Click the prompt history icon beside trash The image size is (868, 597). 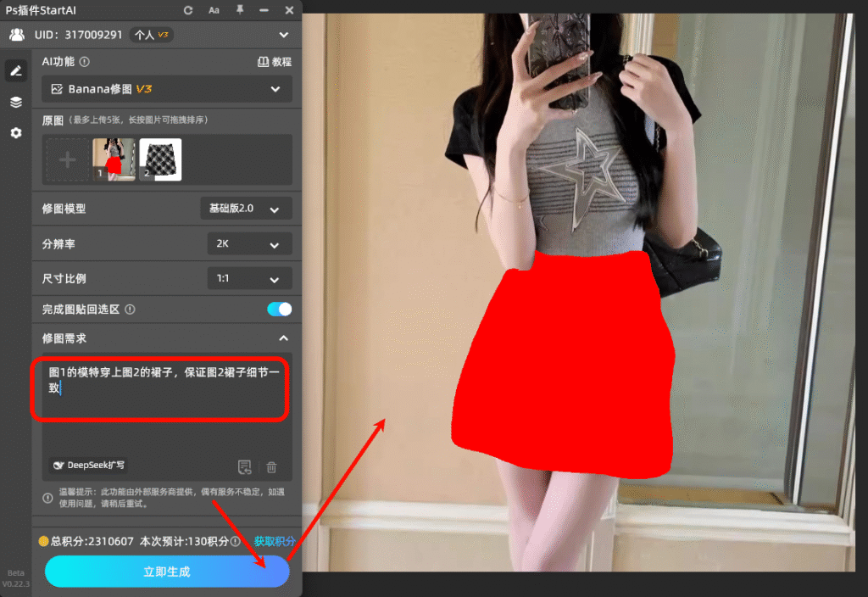pos(245,466)
